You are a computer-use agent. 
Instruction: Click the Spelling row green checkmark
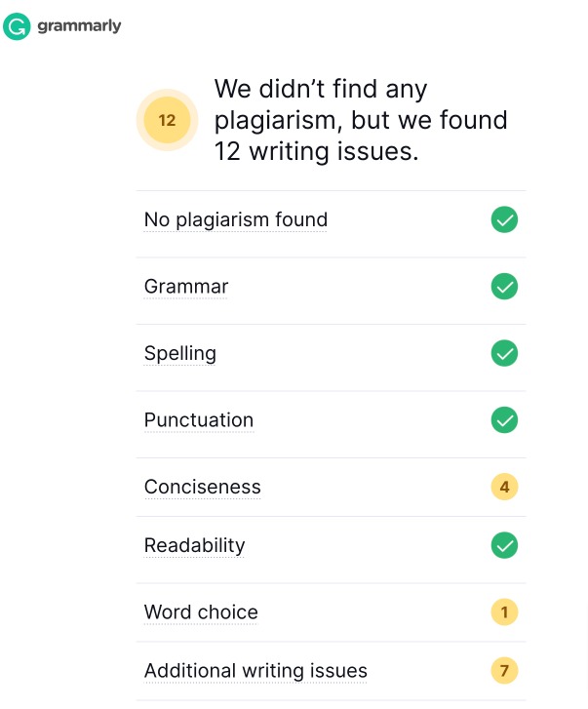click(x=504, y=353)
